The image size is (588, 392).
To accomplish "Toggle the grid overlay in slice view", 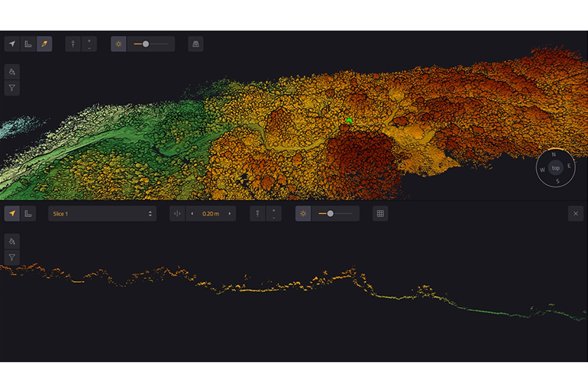I will pos(380,214).
